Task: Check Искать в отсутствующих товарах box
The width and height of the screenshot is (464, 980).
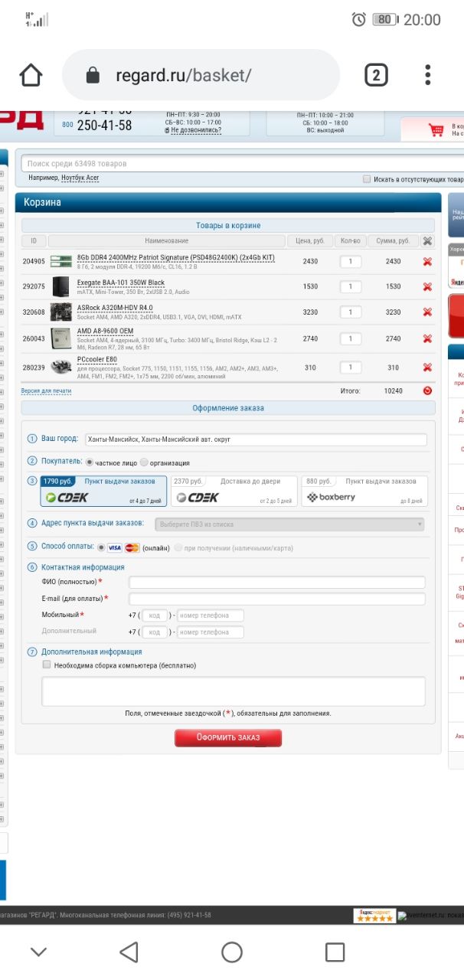Action: [x=367, y=179]
